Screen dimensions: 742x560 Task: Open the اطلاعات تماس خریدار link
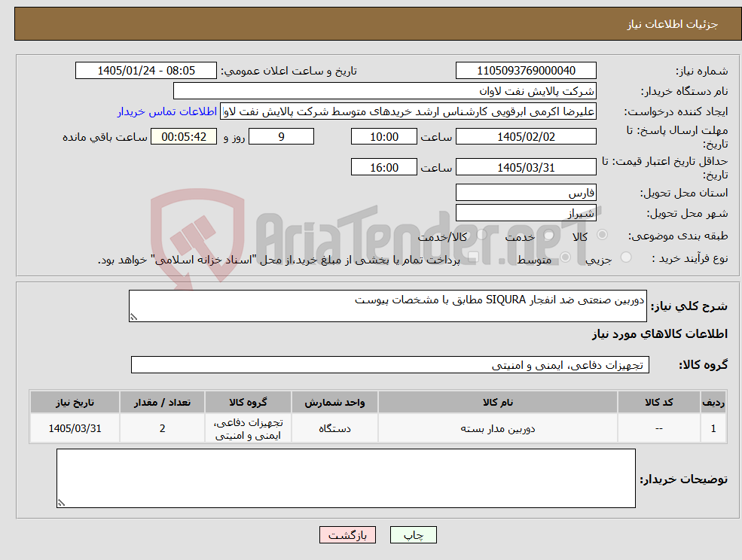(167, 111)
